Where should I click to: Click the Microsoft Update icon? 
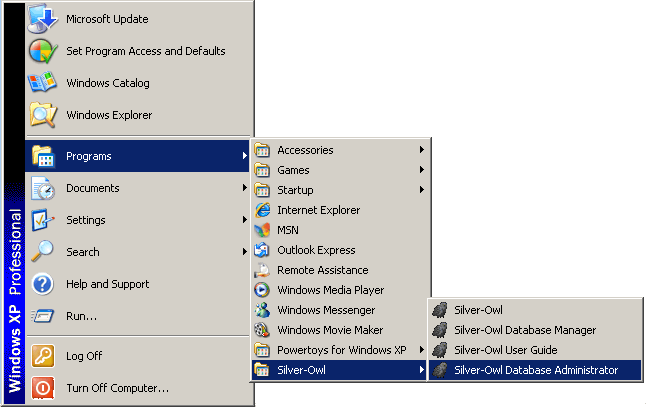[x=42, y=19]
